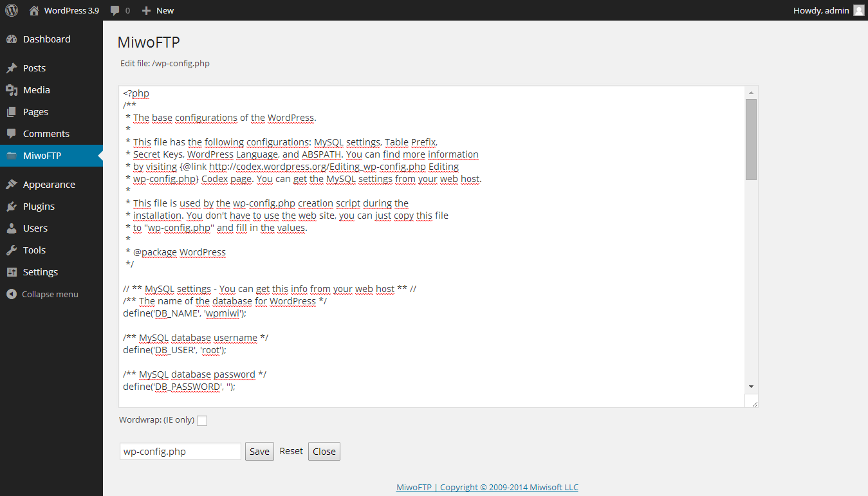Click the WordPress logo icon
This screenshot has height=496, width=868.
coord(12,10)
